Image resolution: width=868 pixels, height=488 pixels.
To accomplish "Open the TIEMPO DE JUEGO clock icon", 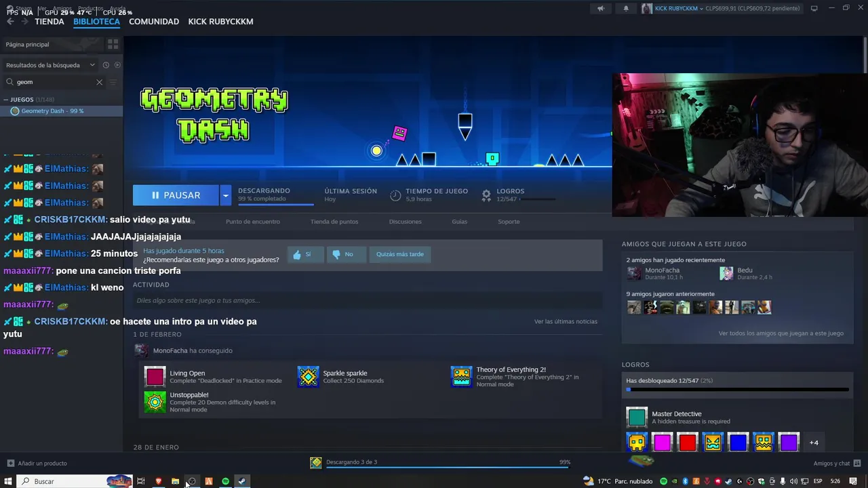I will (x=395, y=195).
